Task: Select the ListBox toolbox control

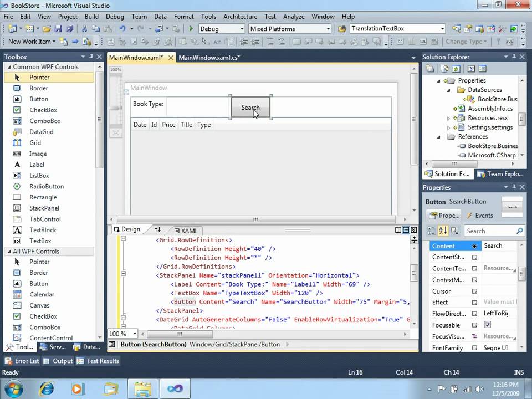Action: [x=39, y=176]
